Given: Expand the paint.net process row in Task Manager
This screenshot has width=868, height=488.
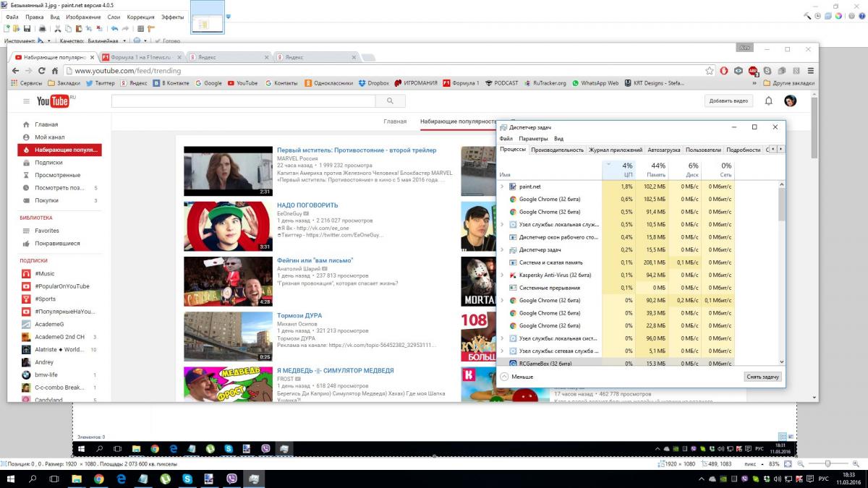Looking at the screenshot, I should point(502,187).
